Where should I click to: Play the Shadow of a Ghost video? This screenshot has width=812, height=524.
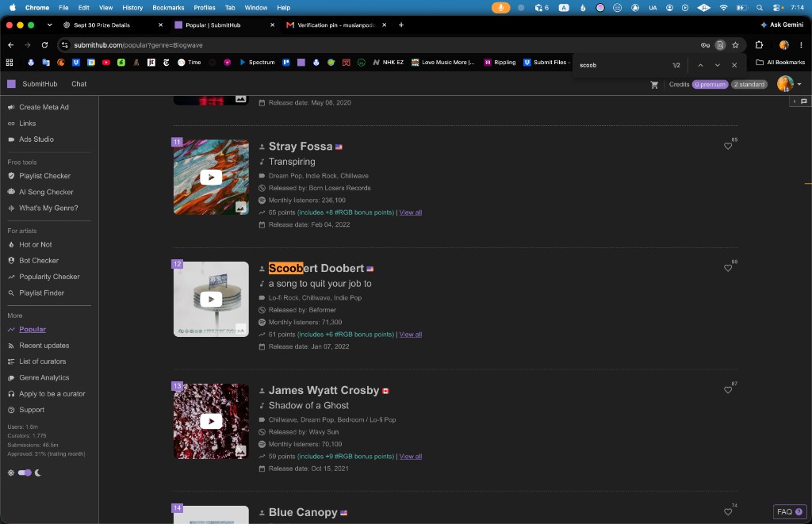point(211,421)
